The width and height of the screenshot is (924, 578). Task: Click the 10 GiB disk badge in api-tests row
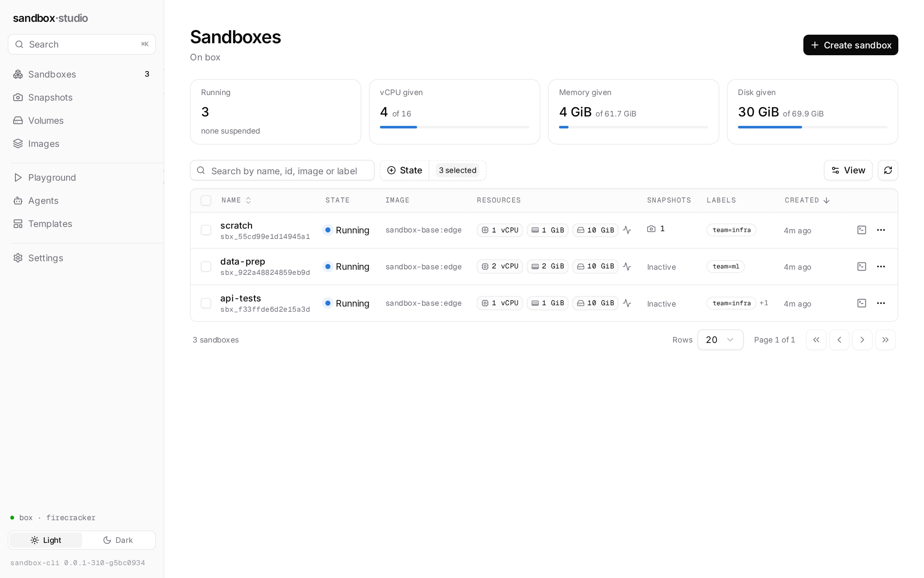pos(595,303)
